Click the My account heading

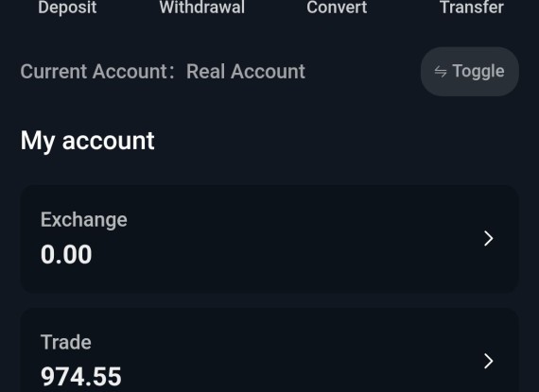(88, 141)
